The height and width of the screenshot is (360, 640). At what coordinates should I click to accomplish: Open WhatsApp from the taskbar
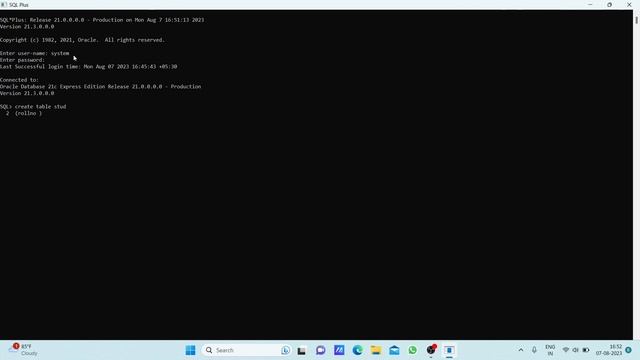pos(413,350)
